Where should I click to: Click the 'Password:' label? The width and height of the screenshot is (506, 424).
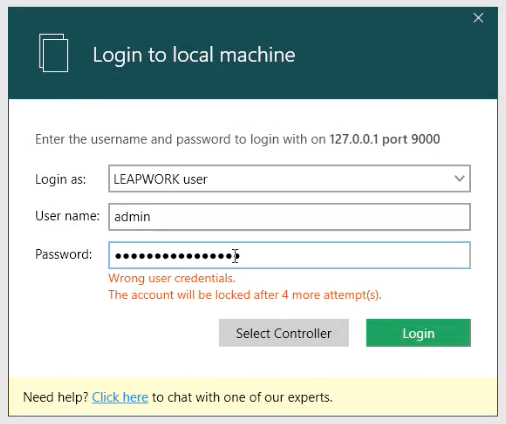pyautogui.click(x=64, y=254)
